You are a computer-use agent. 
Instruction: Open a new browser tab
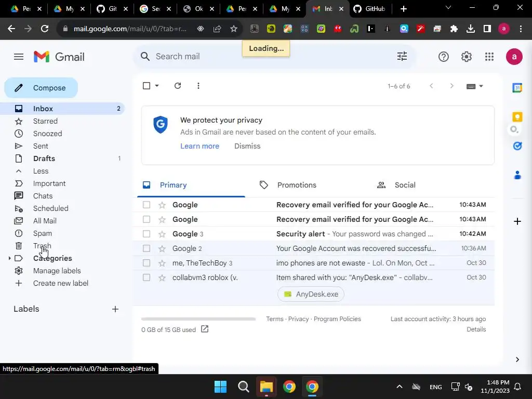(x=403, y=9)
